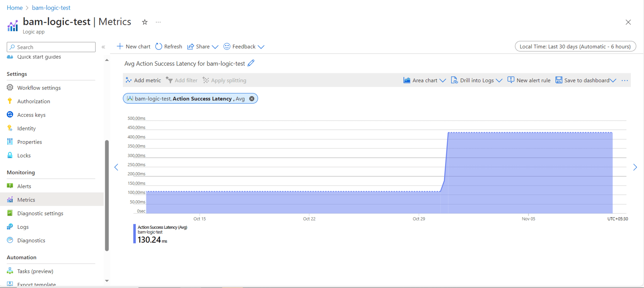Select the Workflow settings icon in sidebar
Viewport: 644px width, 288px height.
coord(10,88)
